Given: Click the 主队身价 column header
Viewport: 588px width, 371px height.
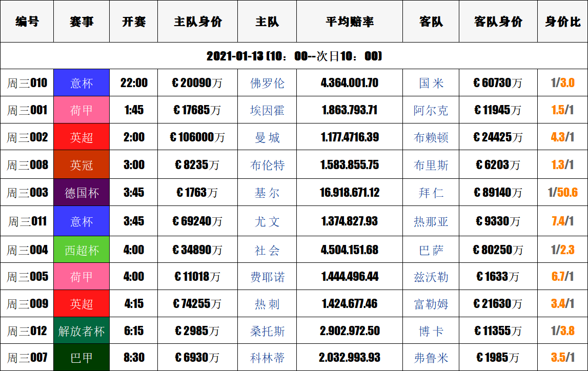Looking at the screenshot, I should [x=197, y=22].
